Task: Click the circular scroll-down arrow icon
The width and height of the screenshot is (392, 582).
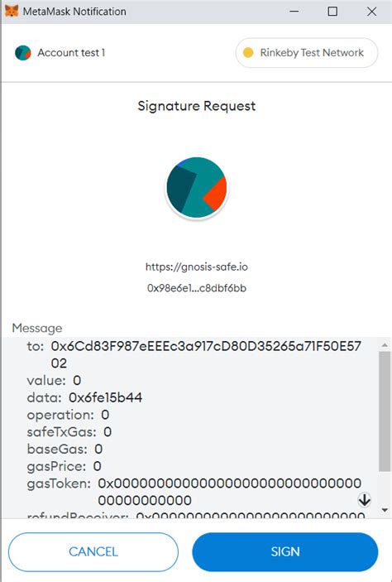Action: tap(364, 500)
